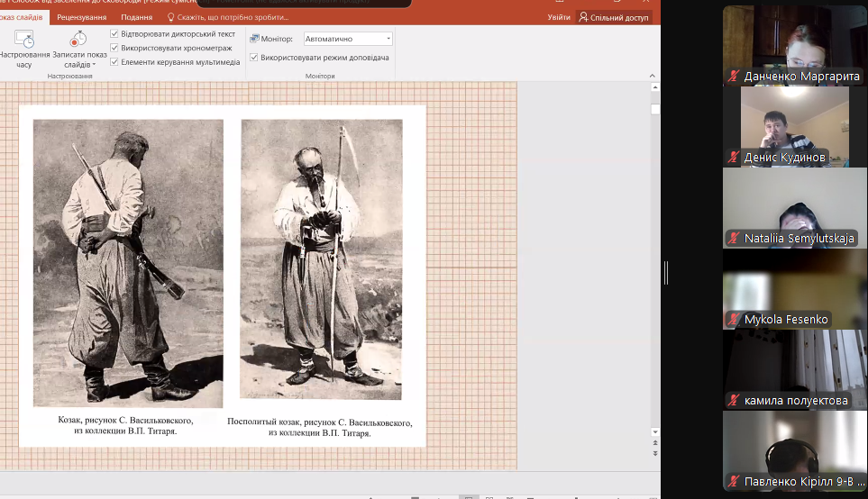This screenshot has height=499, width=868.
Task: Toggle Відтворювати дикторський текст checkbox
Action: tap(114, 33)
